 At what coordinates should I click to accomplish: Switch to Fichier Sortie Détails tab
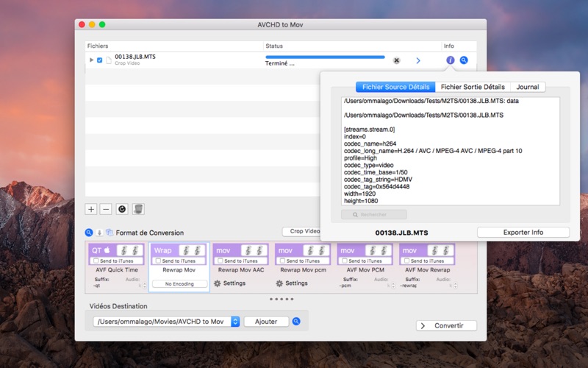tap(473, 87)
